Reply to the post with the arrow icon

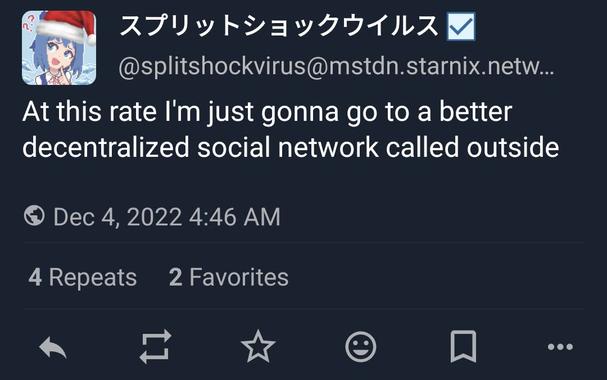point(53,347)
